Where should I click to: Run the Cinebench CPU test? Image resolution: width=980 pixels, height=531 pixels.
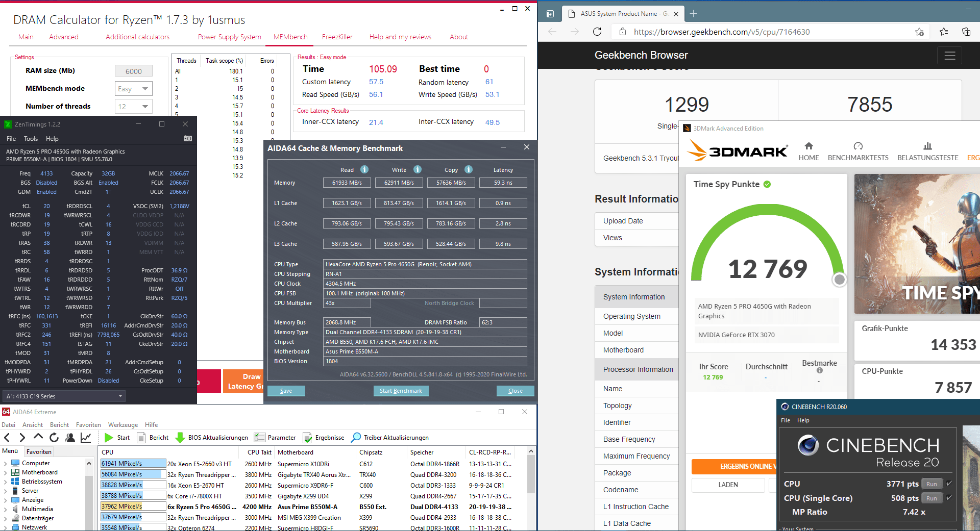932,484
